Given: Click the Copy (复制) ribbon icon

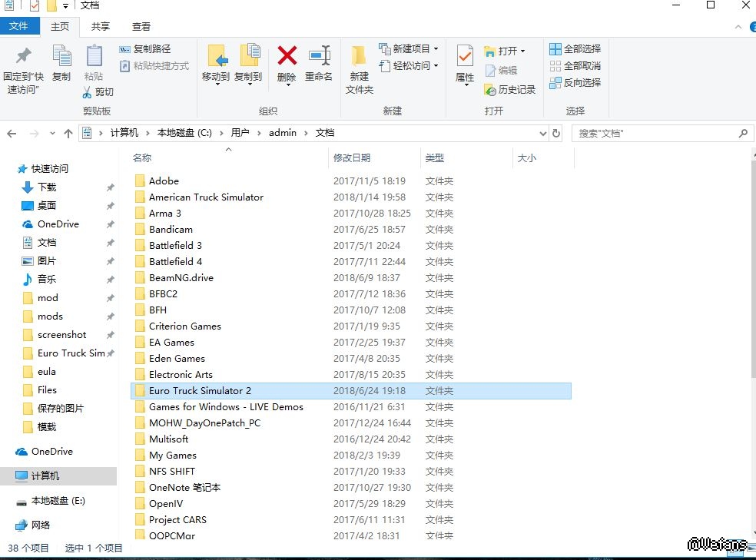Looking at the screenshot, I should click(x=61, y=56).
